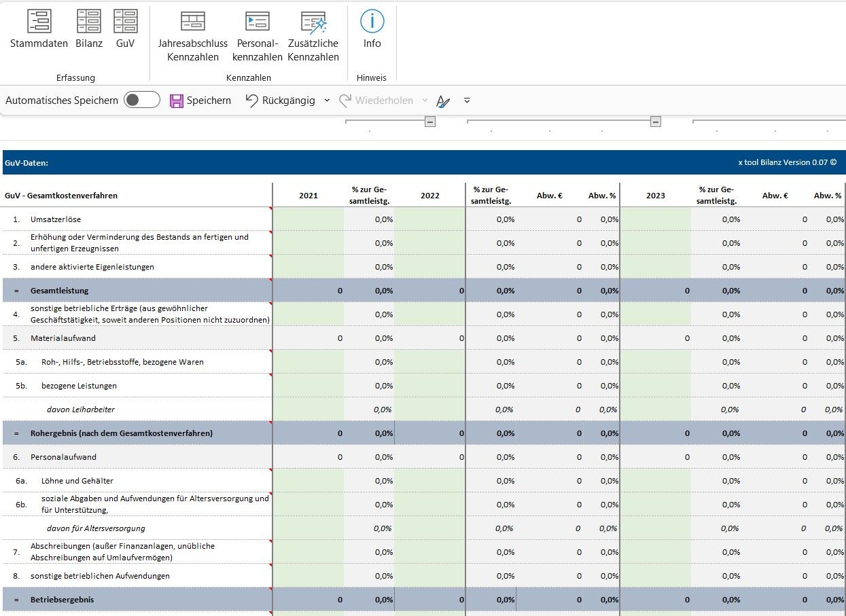Select the 2022 Löhne und Gehälter cell

[429, 481]
